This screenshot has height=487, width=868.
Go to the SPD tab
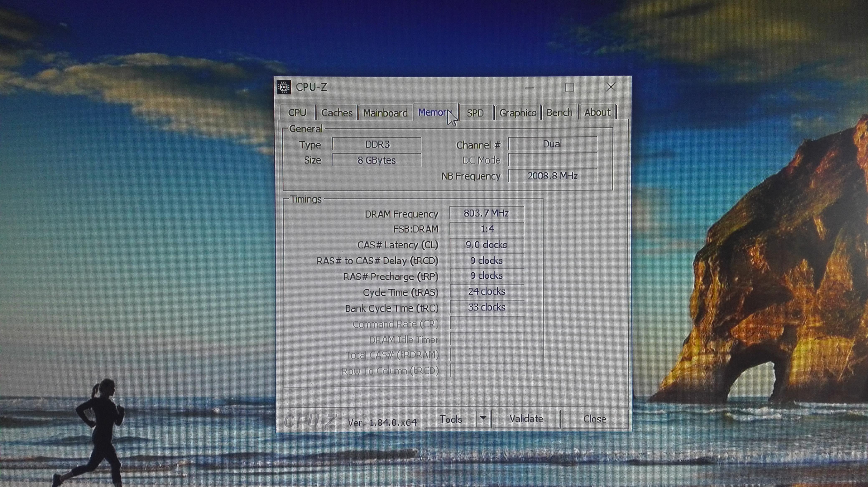tap(475, 113)
